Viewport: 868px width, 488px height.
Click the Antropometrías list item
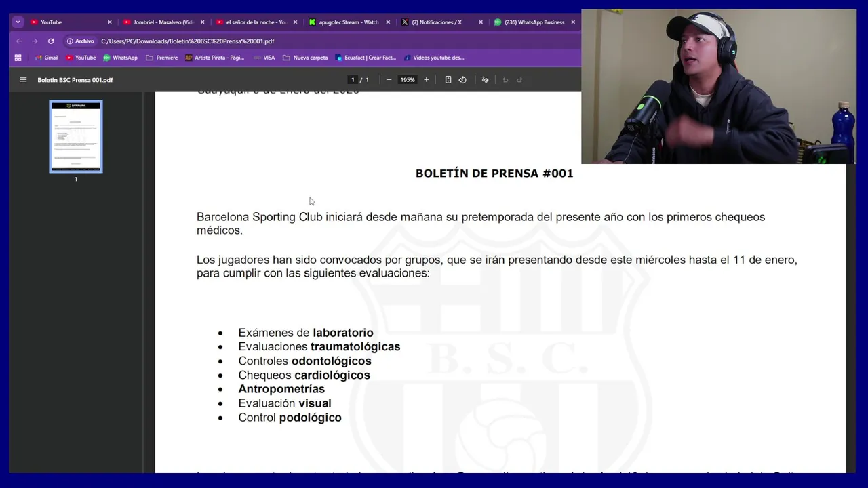click(x=281, y=389)
